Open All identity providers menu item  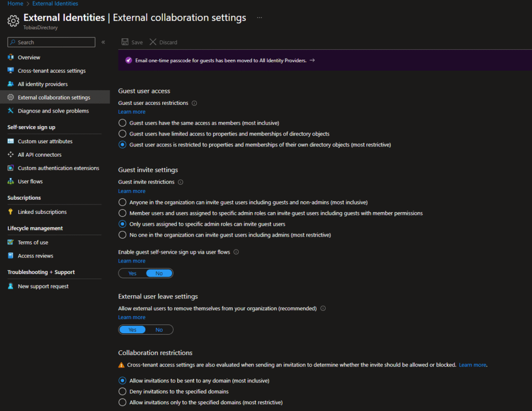click(43, 84)
